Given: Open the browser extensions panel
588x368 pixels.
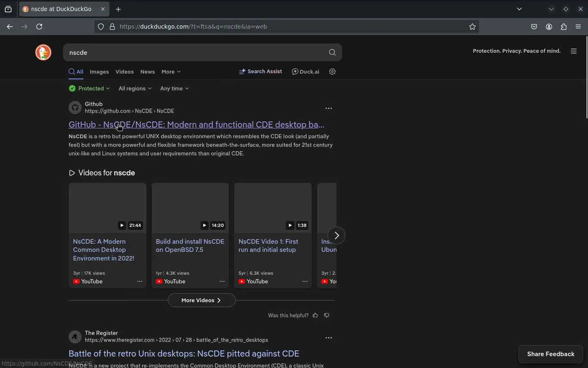Looking at the screenshot, I should click(564, 27).
